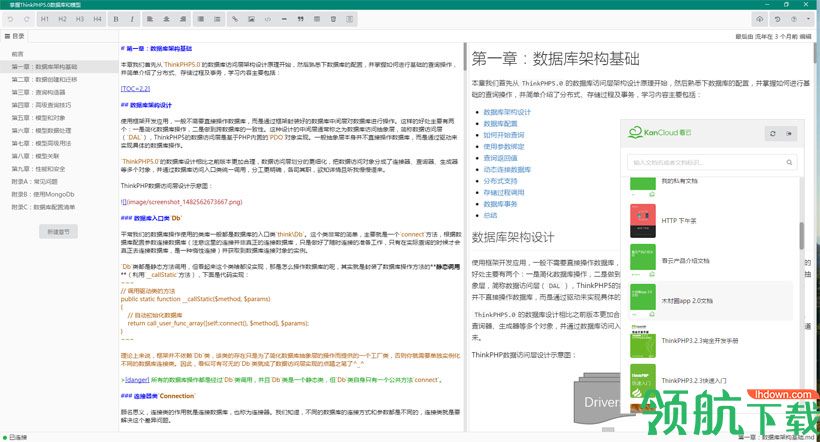Click the search magnifier in KanCloud panel
Viewport: 820px width, 442px height.
(789, 163)
